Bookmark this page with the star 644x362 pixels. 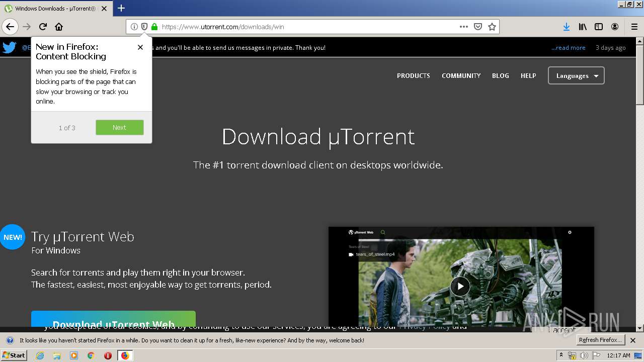[x=492, y=27]
